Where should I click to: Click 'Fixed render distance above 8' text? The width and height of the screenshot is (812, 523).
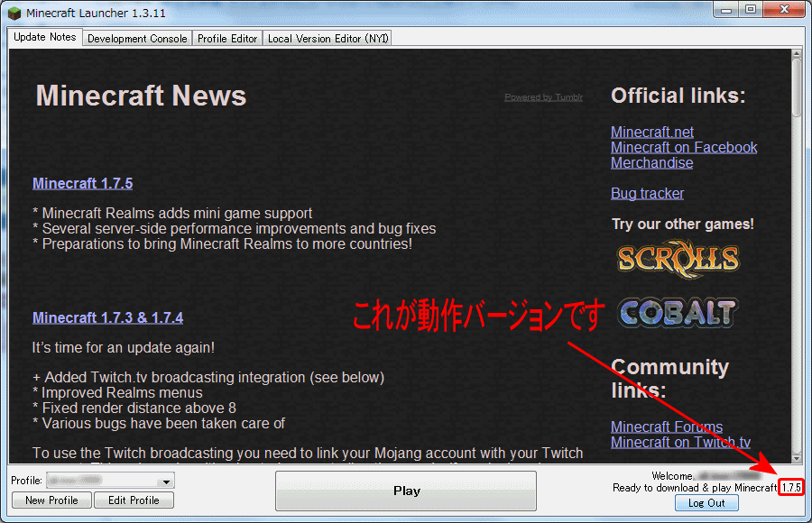click(139, 408)
